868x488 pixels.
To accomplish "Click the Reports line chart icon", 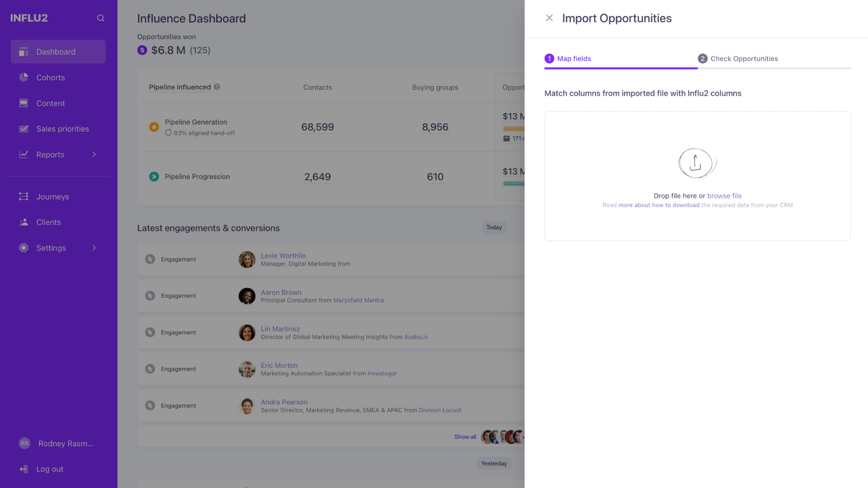I will pos(24,155).
